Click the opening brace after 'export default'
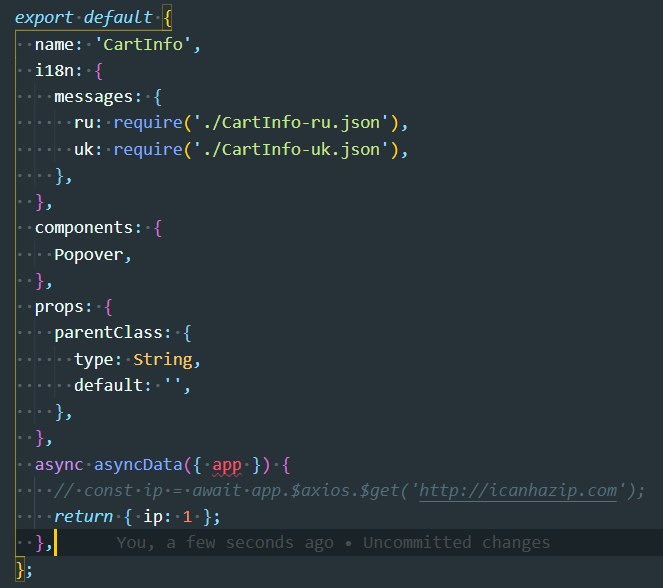Viewport: 663px width, 588px height. coord(167,19)
